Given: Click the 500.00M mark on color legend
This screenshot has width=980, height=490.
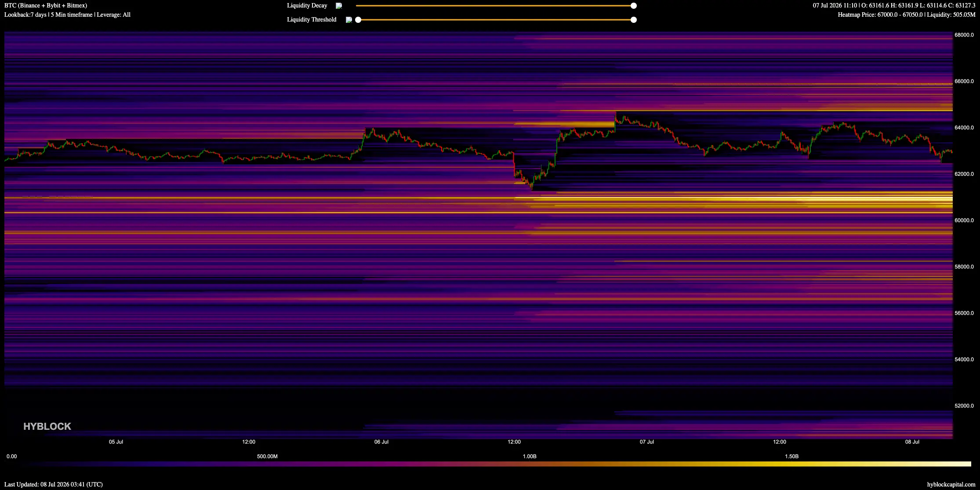Looking at the screenshot, I should (x=267, y=457).
